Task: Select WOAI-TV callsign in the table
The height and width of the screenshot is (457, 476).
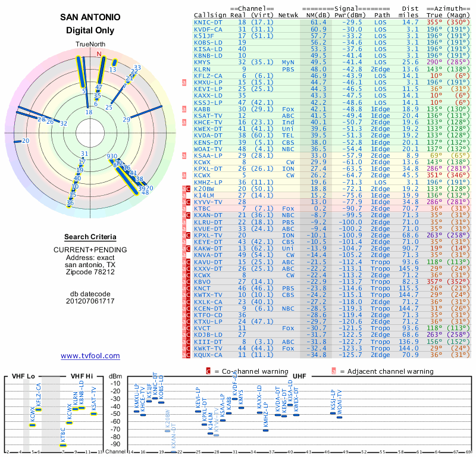Action: (x=208, y=149)
